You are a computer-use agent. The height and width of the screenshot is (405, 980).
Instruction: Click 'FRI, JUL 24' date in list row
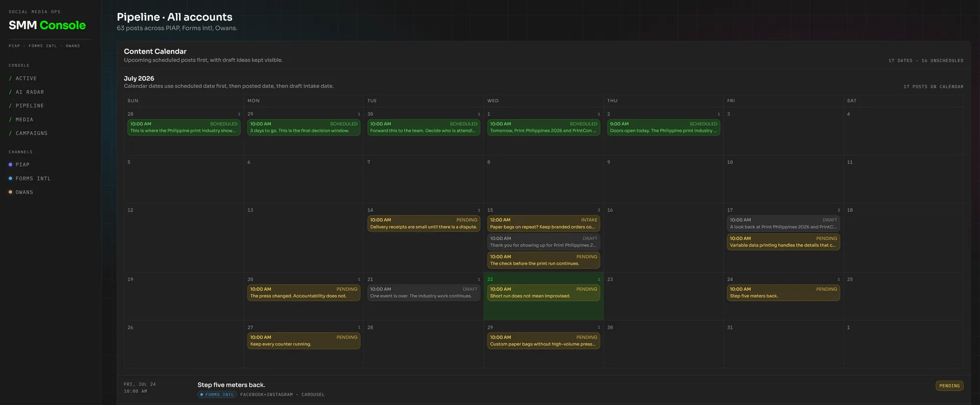point(140,384)
